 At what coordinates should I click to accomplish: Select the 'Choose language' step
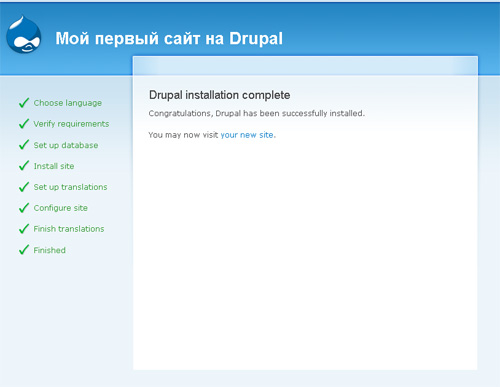(68, 103)
